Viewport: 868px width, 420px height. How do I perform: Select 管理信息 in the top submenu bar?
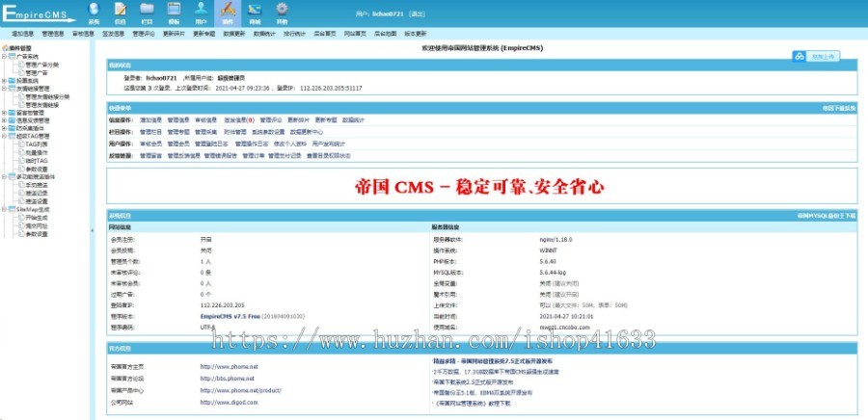coord(53,34)
